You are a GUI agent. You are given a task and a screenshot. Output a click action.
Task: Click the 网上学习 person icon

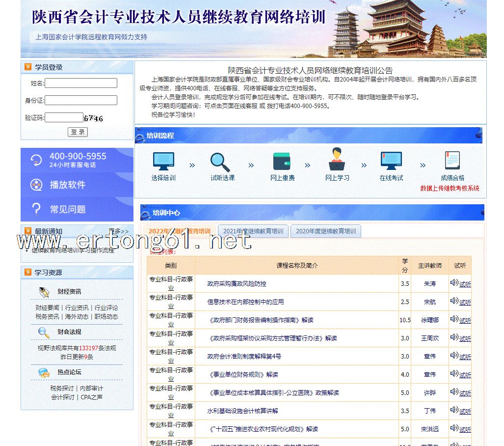tap(337, 160)
